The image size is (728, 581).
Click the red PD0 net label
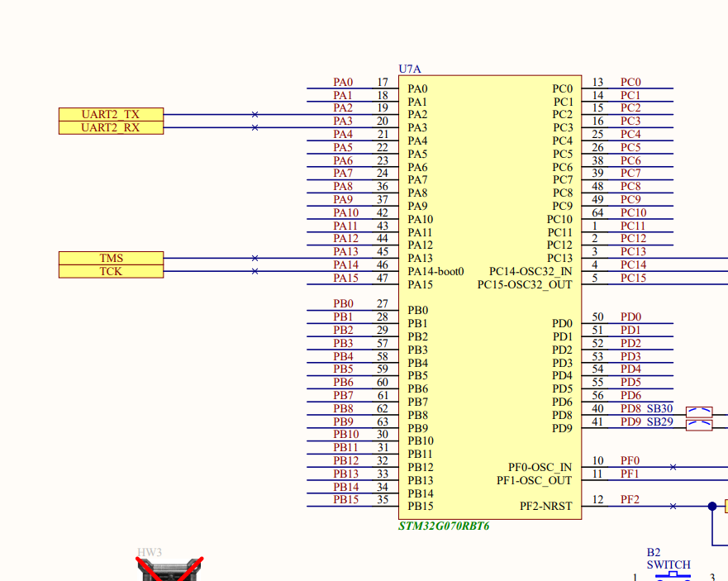631,317
